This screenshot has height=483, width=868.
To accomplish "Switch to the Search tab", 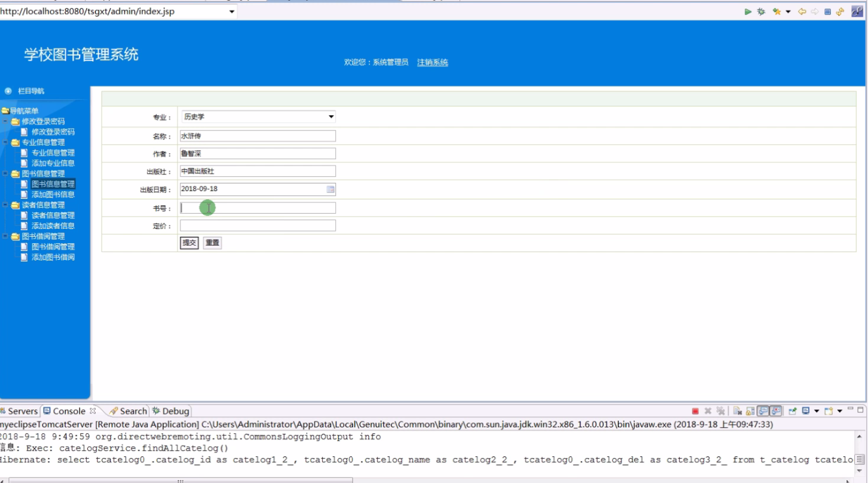I will pyautogui.click(x=128, y=411).
